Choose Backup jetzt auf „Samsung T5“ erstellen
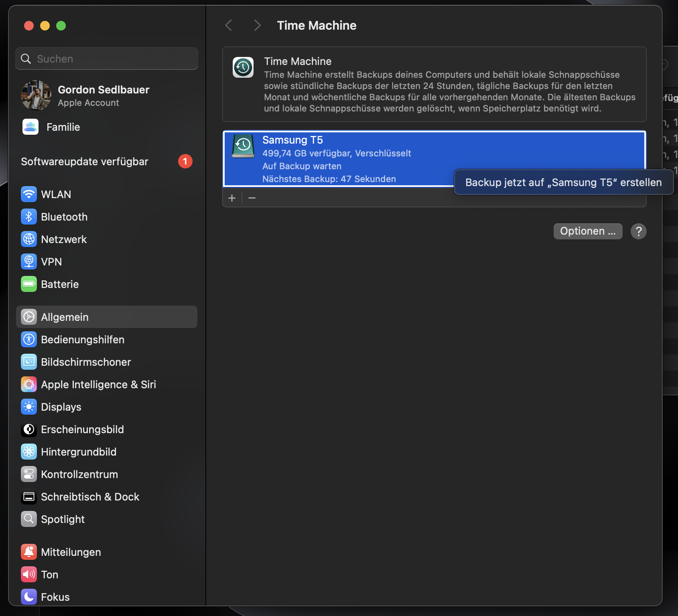Image resolution: width=678 pixels, height=616 pixels. (564, 182)
